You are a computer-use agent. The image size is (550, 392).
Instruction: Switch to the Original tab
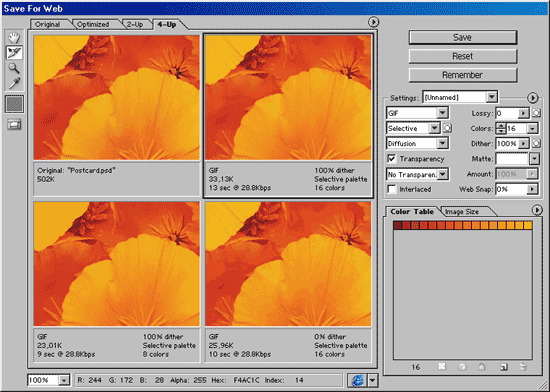[x=48, y=24]
